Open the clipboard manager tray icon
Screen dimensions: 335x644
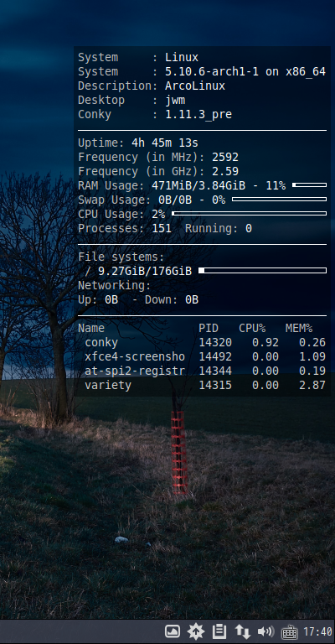click(219, 631)
